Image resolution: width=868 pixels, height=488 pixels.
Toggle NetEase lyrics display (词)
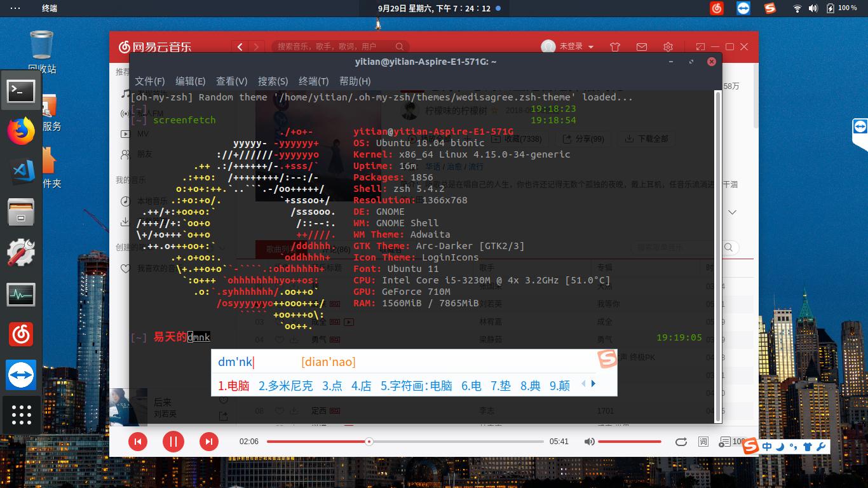pos(703,442)
